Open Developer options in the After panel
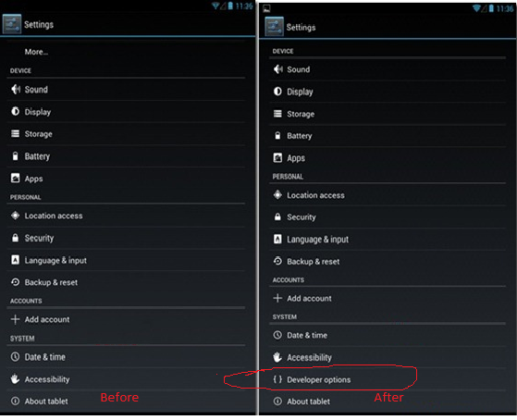This screenshot has height=420, width=517. pyautogui.click(x=388, y=379)
